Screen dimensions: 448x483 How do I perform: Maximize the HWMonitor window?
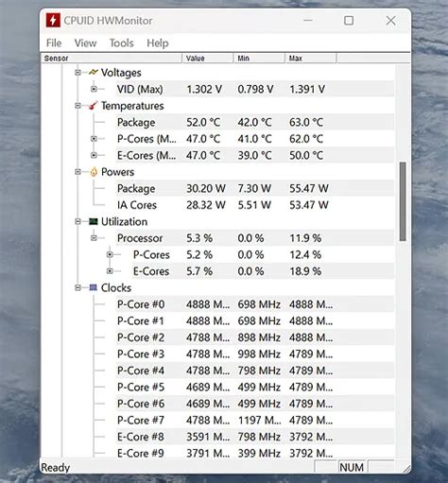click(x=349, y=21)
